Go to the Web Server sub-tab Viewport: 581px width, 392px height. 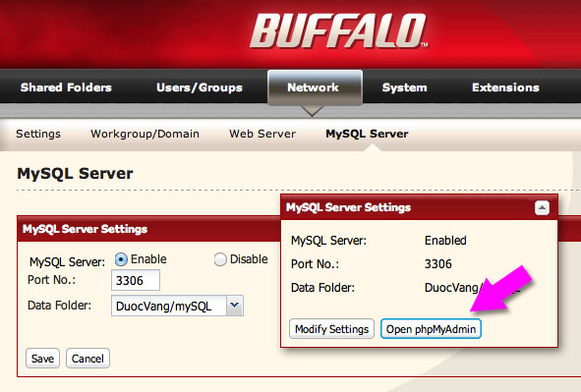coord(262,134)
